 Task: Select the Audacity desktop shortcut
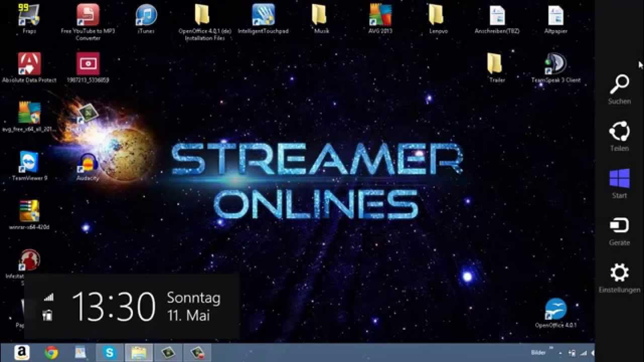click(88, 165)
